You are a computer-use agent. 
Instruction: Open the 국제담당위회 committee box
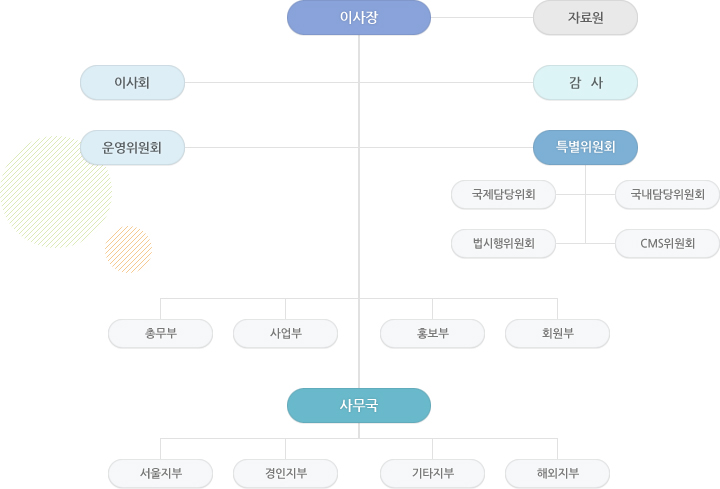click(x=503, y=195)
